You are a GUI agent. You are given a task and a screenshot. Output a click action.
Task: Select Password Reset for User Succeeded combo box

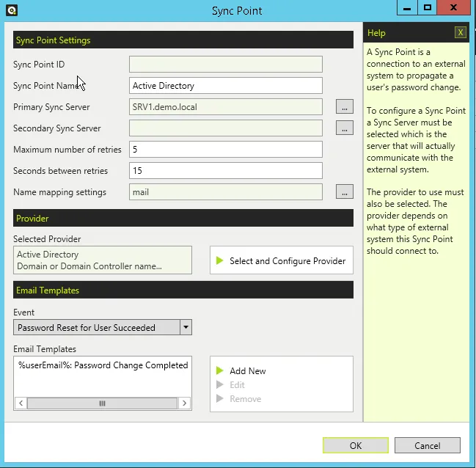102,327
